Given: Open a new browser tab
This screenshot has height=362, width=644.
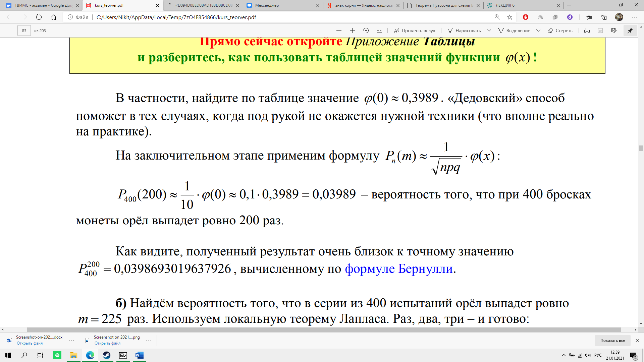Looking at the screenshot, I should tap(569, 5).
